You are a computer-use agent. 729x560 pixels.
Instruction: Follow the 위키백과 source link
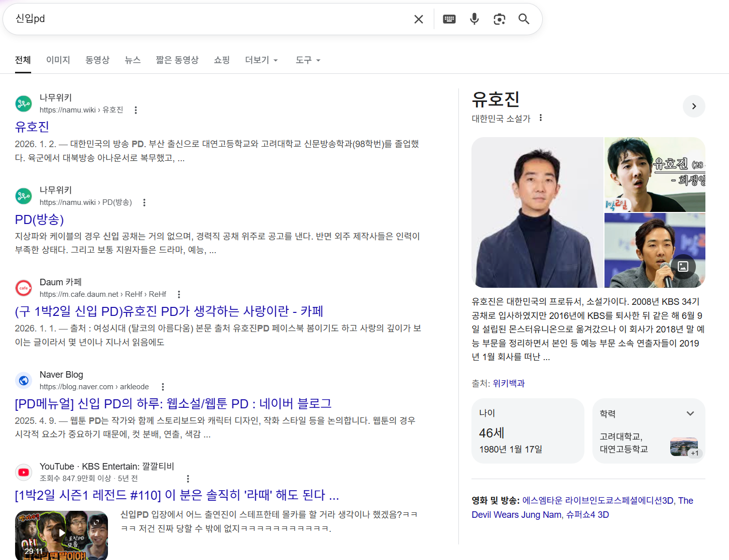click(509, 383)
